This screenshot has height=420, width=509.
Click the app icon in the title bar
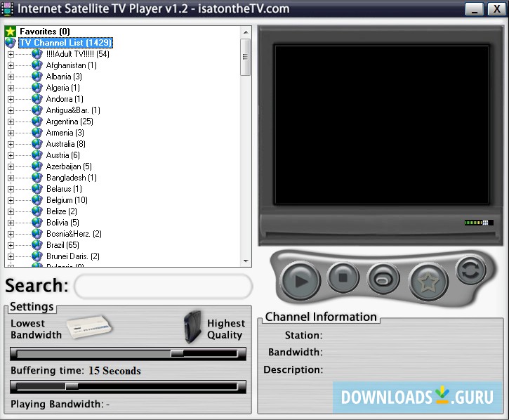point(8,8)
